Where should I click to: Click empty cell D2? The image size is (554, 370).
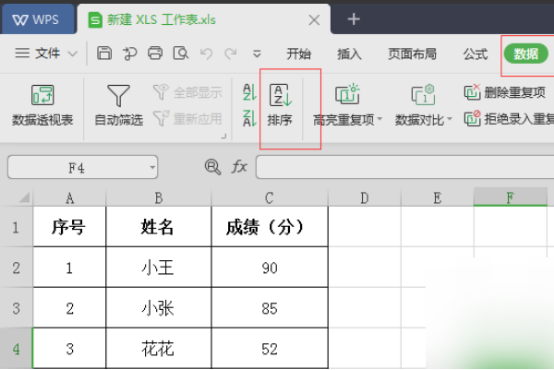[x=365, y=268]
